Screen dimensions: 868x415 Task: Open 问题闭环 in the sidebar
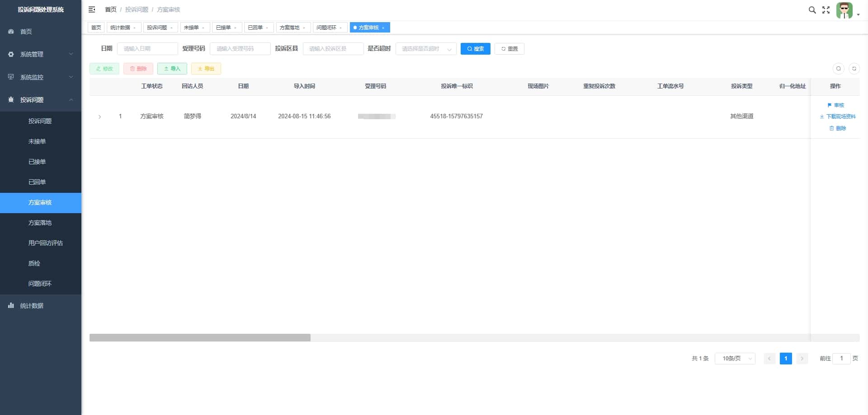(x=41, y=284)
